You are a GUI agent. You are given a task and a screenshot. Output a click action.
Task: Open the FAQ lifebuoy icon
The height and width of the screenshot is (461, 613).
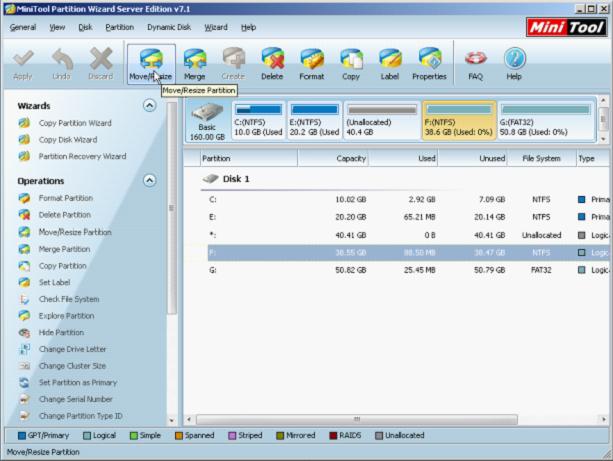[x=475, y=64]
